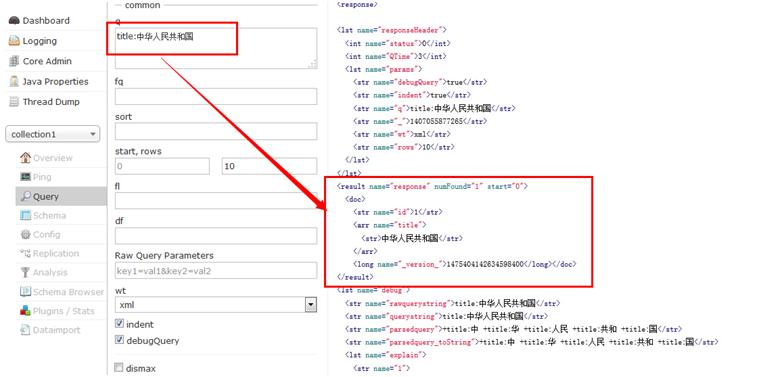This screenshot has width=782, height=377.
Task: Click the q query text area
Action: (x=216, y=48)
